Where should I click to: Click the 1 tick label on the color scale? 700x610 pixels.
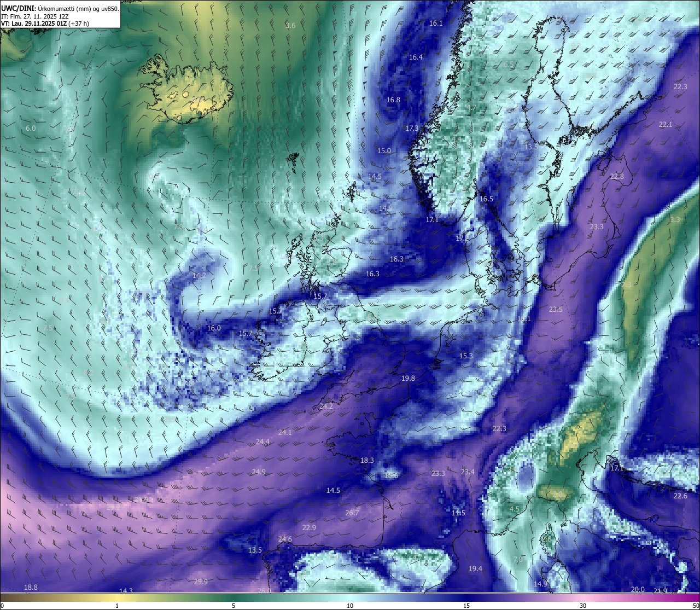point(117,606)
